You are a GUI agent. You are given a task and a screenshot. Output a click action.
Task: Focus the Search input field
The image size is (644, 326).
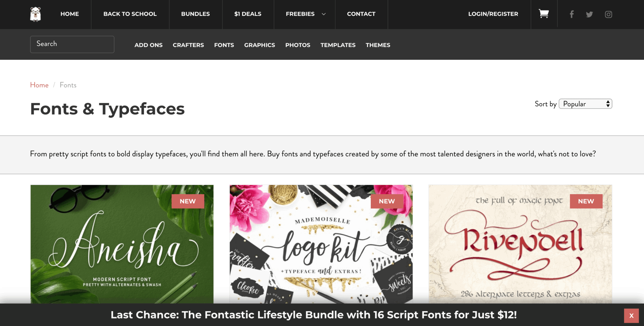(x=72, y=44)
